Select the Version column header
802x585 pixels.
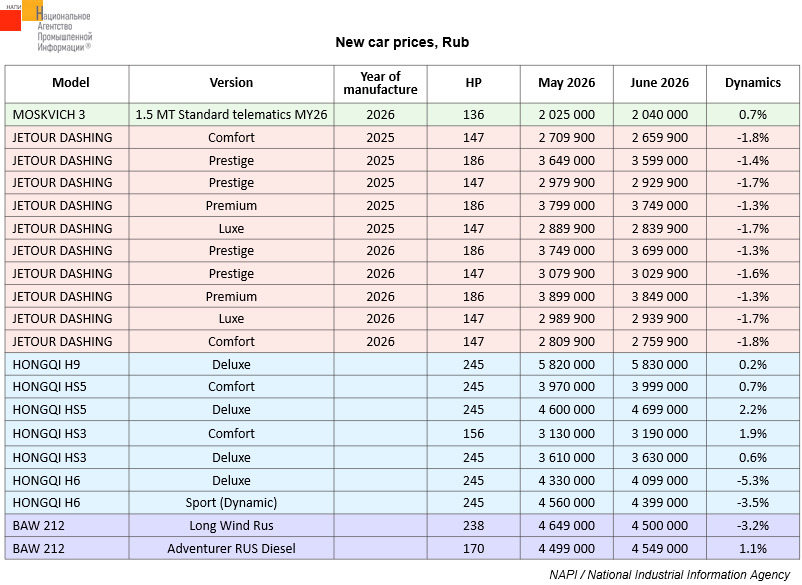click(x=231, y=83)
